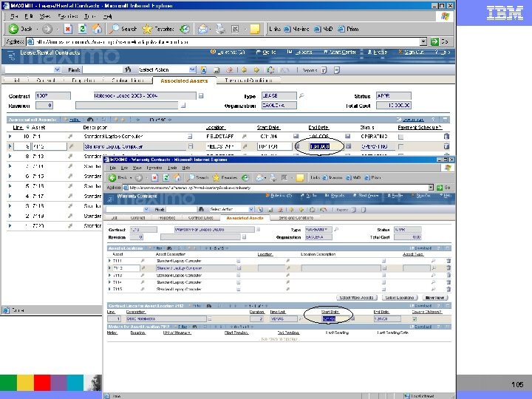Expand row details for Lease line 10

(10, 137)
